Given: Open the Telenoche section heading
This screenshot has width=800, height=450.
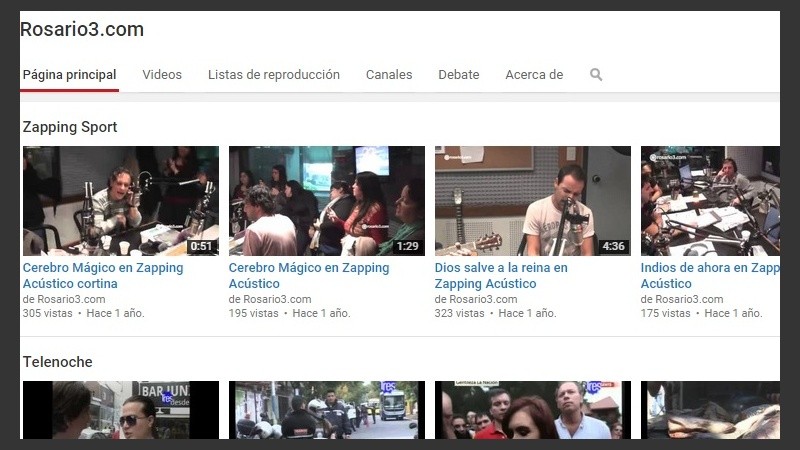Looking at the screenshot, I should click(x=57, y=362).
